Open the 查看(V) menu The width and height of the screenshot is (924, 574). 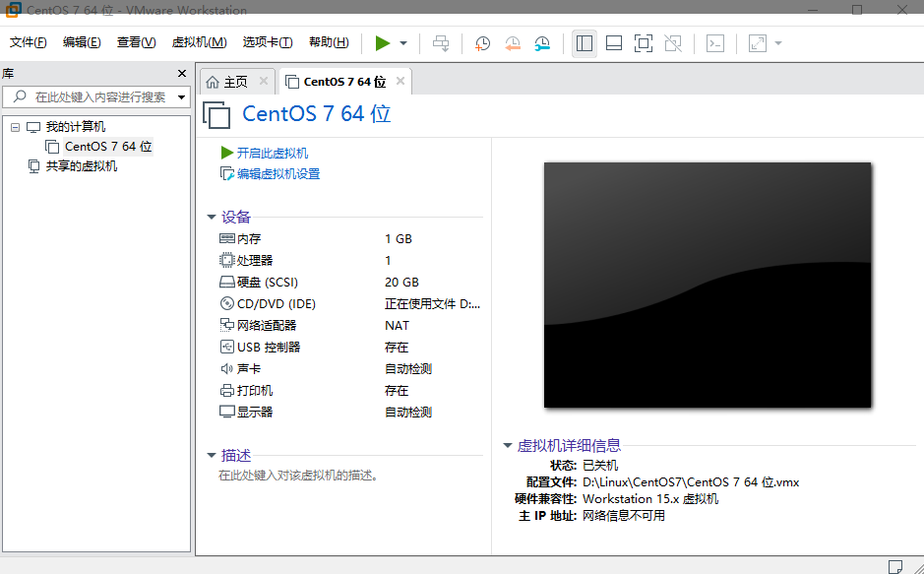click(x=136, y=42)
